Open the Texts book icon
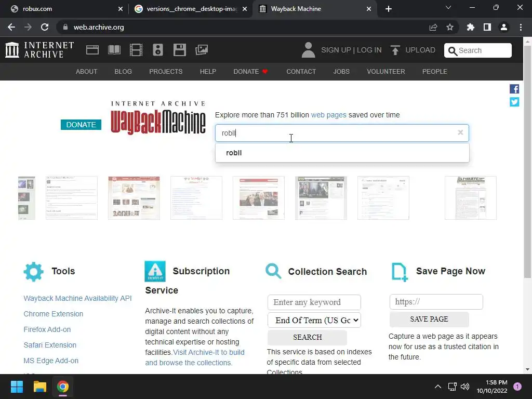Screen dimensions: 532x399 click(x=114, y=50)
